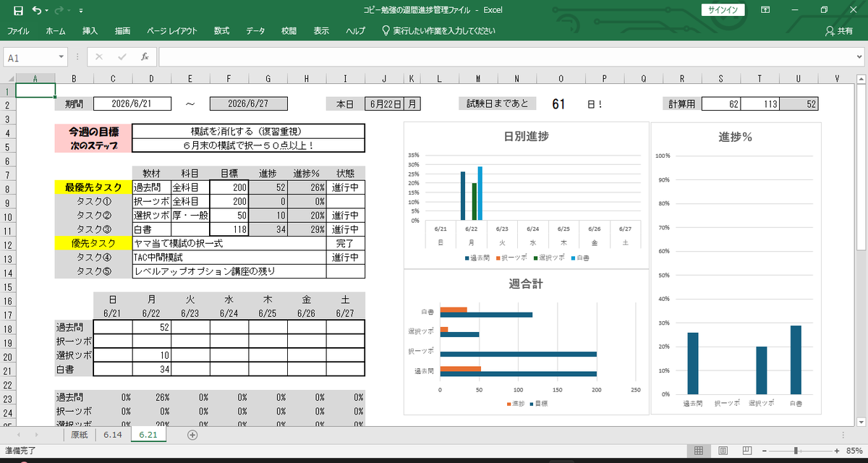Select the 試験日まであと label cell
This screenshot has height=463, width=868.
click(x=497, y=103)
